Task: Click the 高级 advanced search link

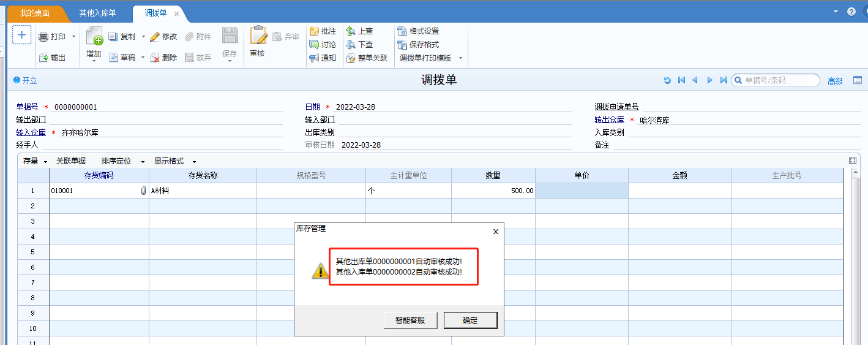Action: pyautogui.click(x=835, y=81)
